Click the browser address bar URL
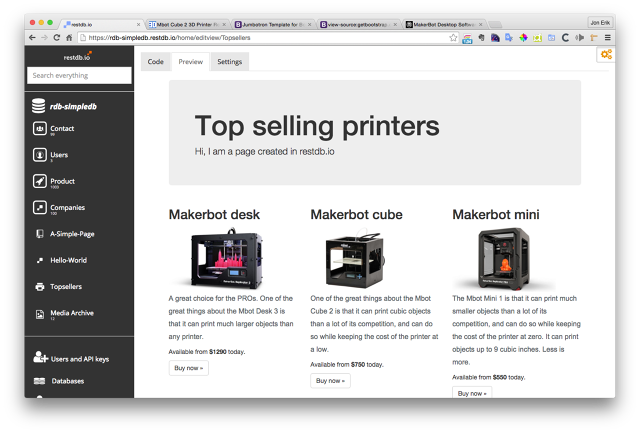This screenshot has width=640, height=433. (169, 38)
